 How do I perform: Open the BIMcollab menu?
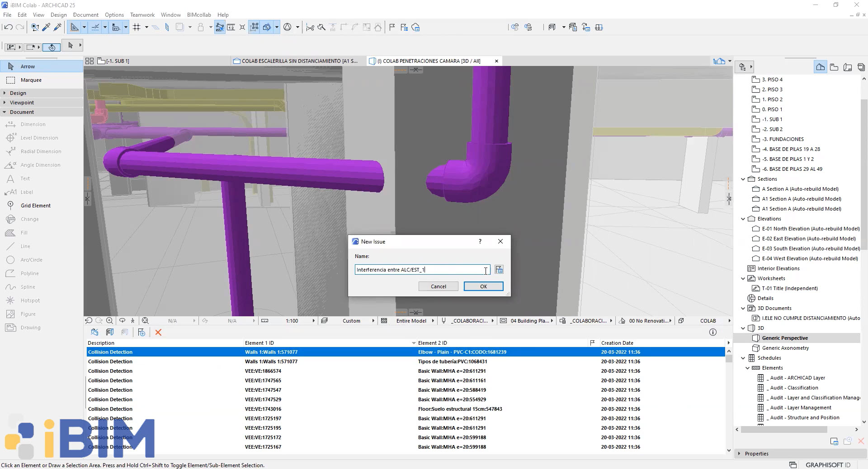point(199,15)
